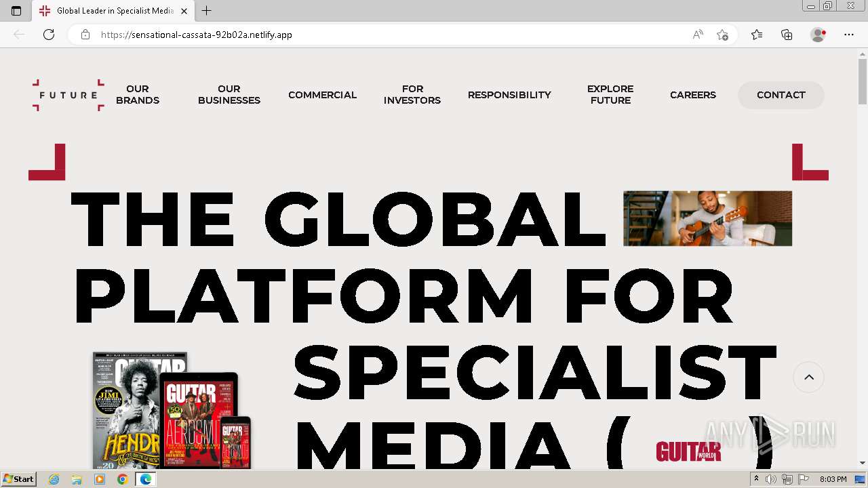
Task: Close the Global Leader in Specialist Media tab
Action: pyautogui.click(x=184, y=11)
